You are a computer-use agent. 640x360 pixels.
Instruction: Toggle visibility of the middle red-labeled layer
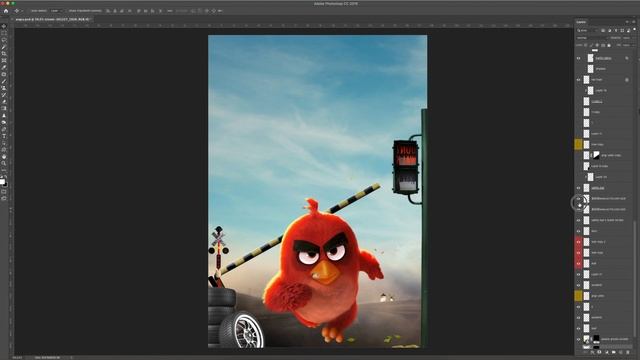[578, 253]
